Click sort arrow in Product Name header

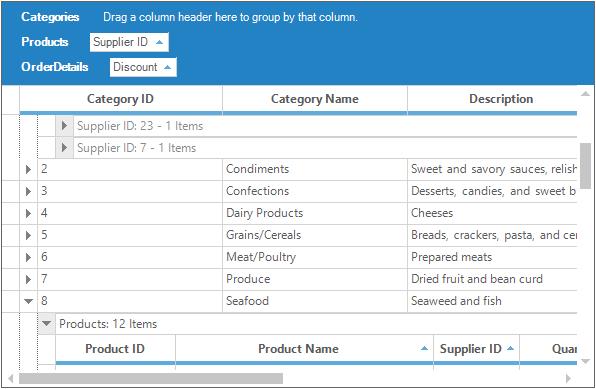tap(425, 348)
